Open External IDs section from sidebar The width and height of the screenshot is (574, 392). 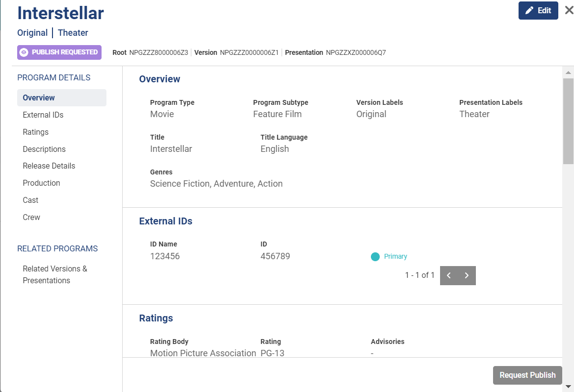(43, 115)
